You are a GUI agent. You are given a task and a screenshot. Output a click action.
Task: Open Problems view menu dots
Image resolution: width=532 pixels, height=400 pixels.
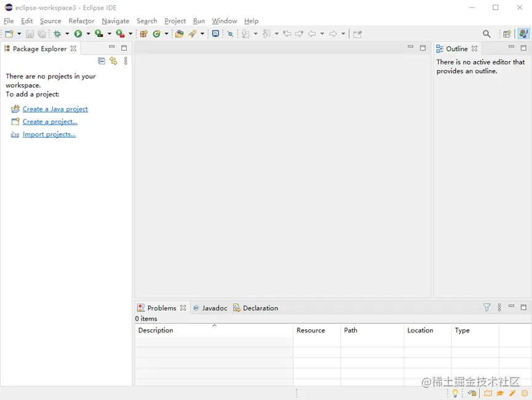tap(499, 307)
